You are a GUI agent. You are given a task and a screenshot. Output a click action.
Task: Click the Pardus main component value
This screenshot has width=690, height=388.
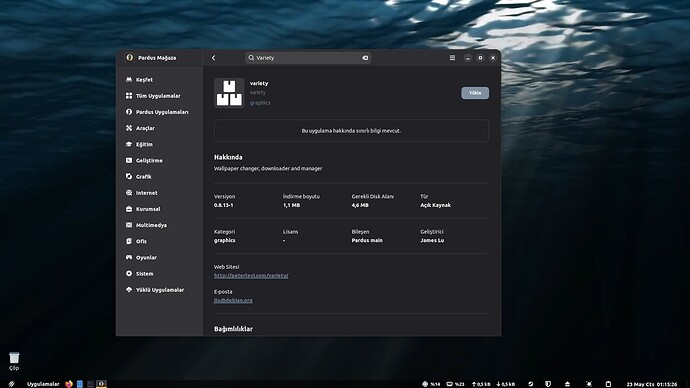[367, 240]
